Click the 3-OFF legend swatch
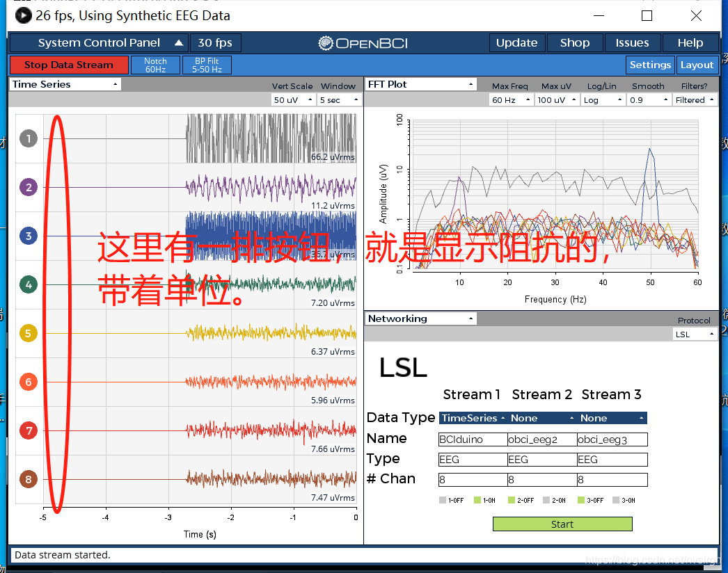This screenshot has height=573, width=728. [x=581, y=500]
